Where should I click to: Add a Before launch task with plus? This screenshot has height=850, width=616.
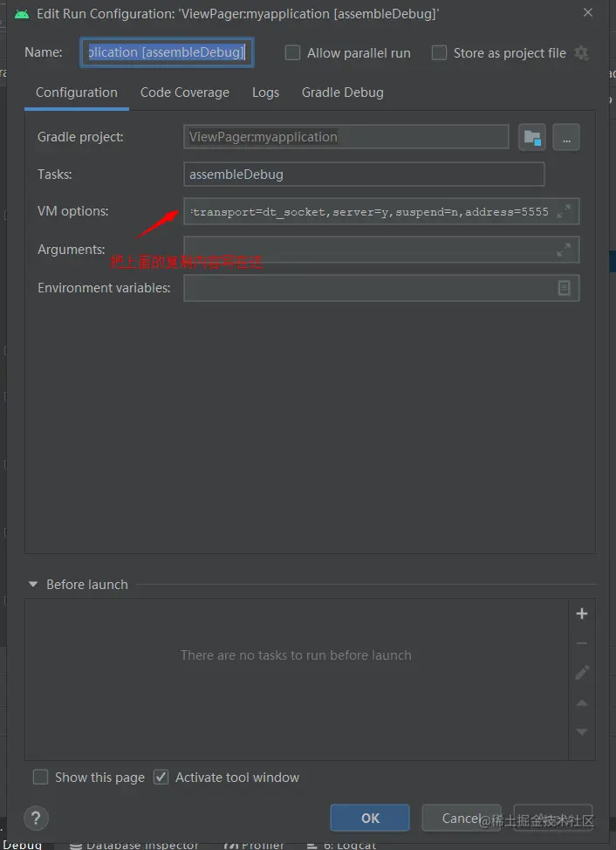[x=582, y=614]
